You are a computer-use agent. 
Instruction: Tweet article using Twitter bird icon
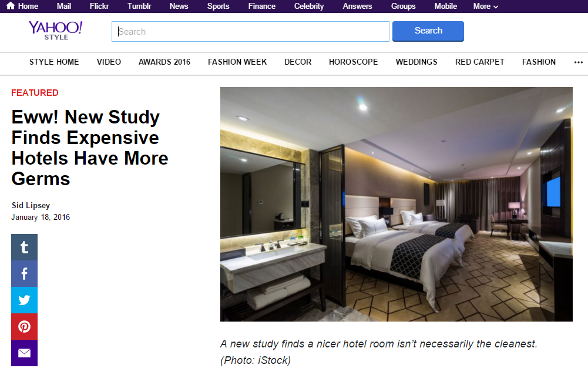[x=24, y=300]
